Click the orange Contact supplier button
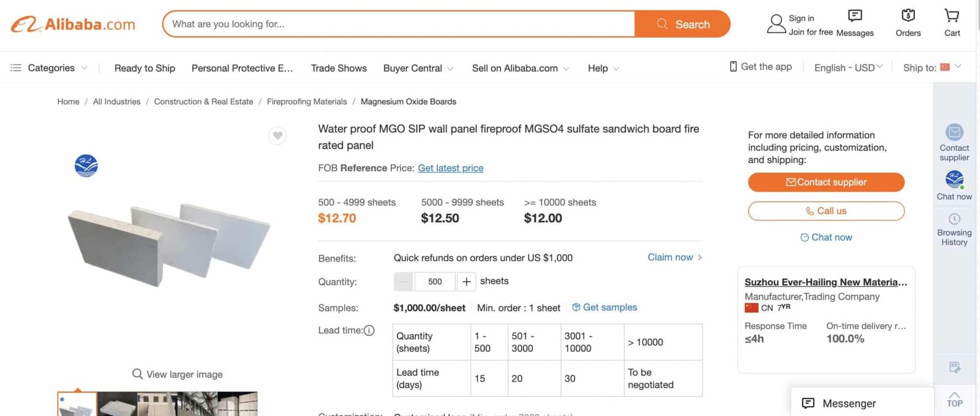This screenshot has height=416, width=980. click(826, 182)
